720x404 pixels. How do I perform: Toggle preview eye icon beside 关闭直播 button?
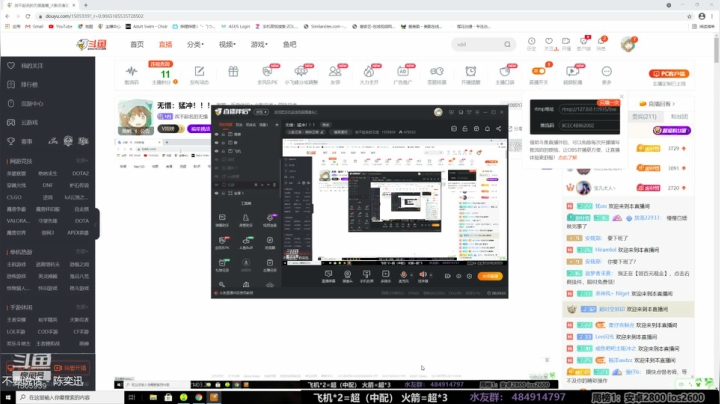[458, 276]
